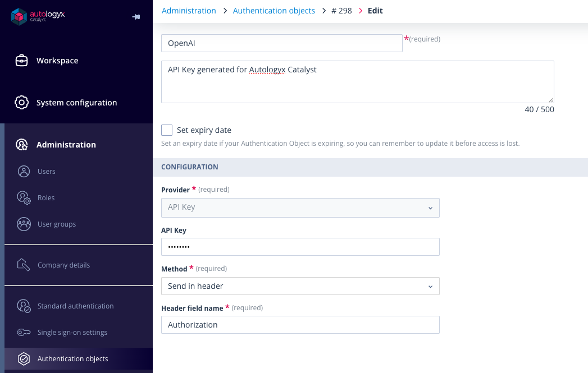
Task: Click the Method field label
Action: (x=174, y=269)
